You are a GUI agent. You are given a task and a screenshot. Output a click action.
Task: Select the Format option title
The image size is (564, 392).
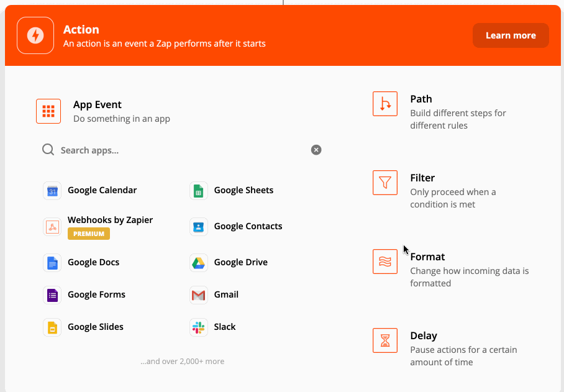pyautogui.click(x=427, y=257)
